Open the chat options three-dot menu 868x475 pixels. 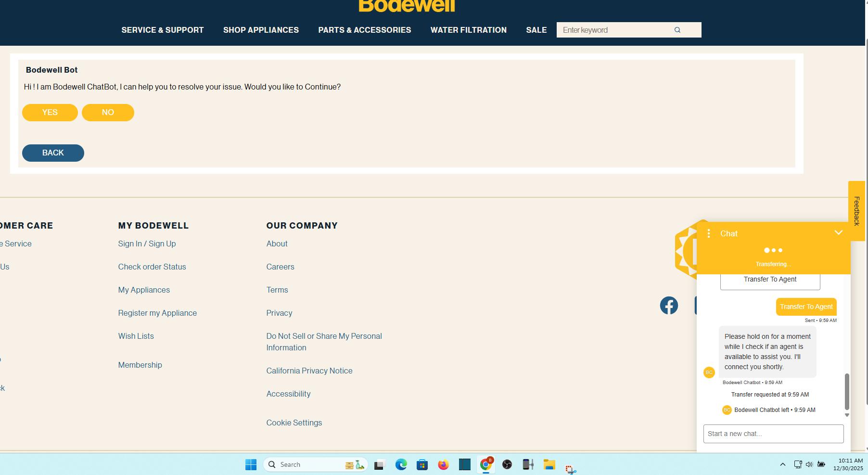(x=709, y=233)
